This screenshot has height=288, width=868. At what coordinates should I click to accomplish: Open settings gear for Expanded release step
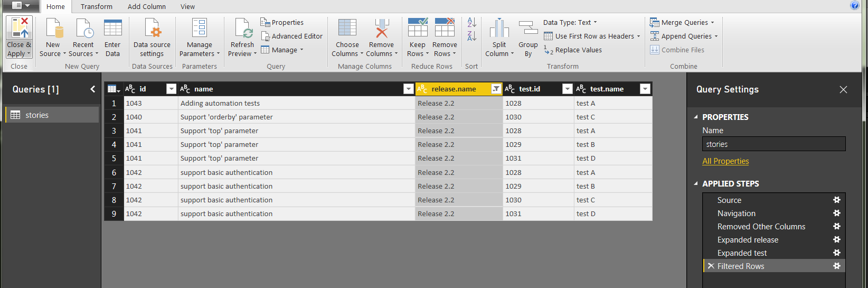point(836,239)
